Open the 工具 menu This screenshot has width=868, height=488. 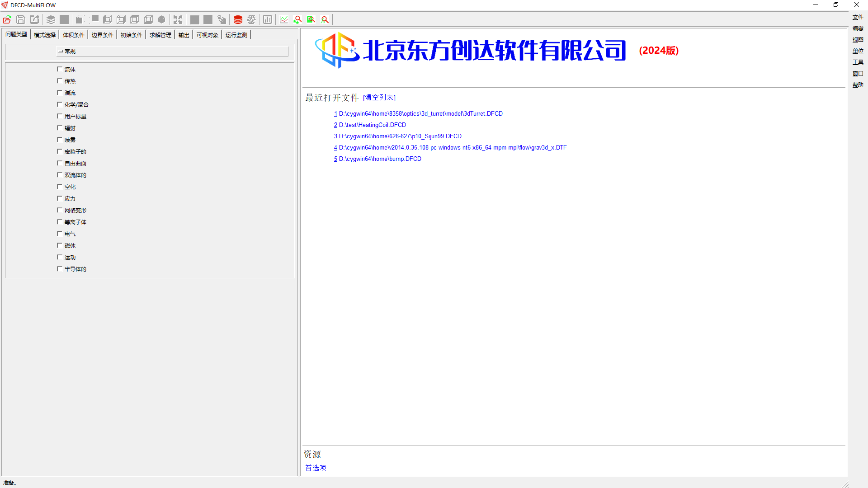pyautogui.click(x=858, y=62)
